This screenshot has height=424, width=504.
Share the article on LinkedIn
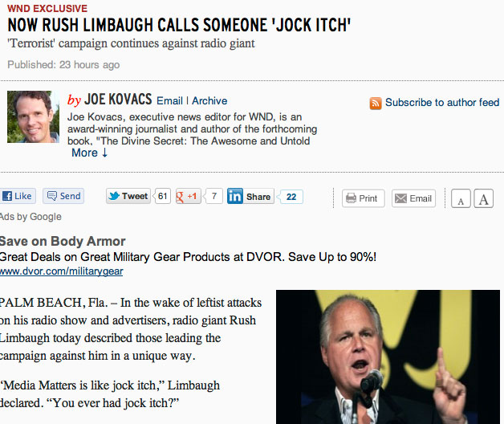coord(250,196)
